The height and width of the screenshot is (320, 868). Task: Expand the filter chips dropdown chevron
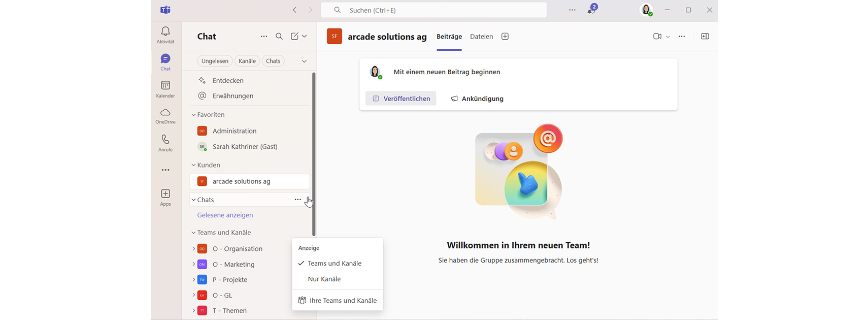point(304,61)
